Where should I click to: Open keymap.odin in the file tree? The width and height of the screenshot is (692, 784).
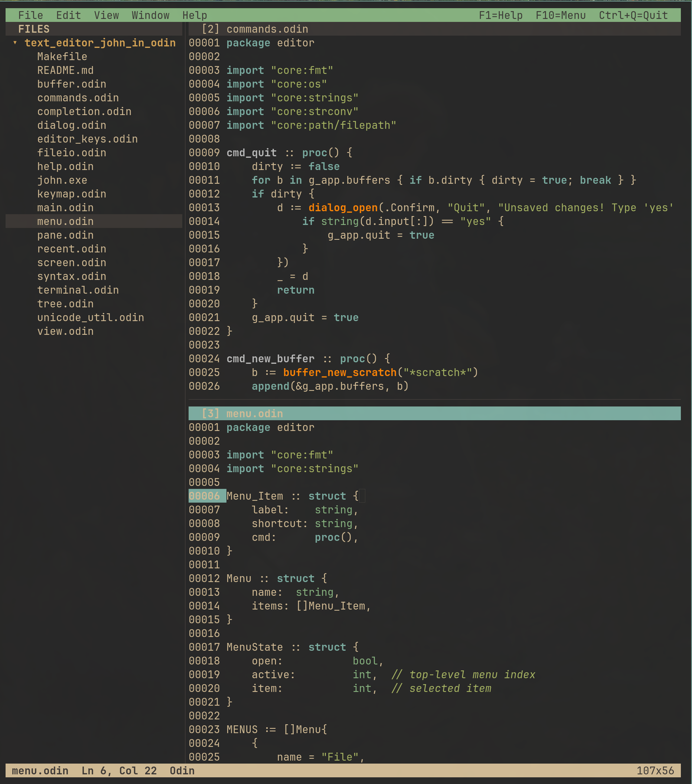coord(72,194)
